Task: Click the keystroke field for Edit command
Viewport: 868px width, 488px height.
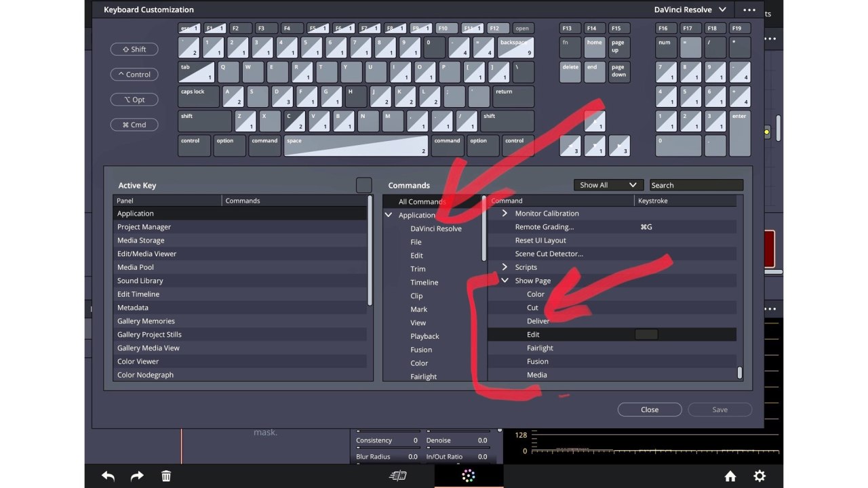Action: [x=646, y=334]
